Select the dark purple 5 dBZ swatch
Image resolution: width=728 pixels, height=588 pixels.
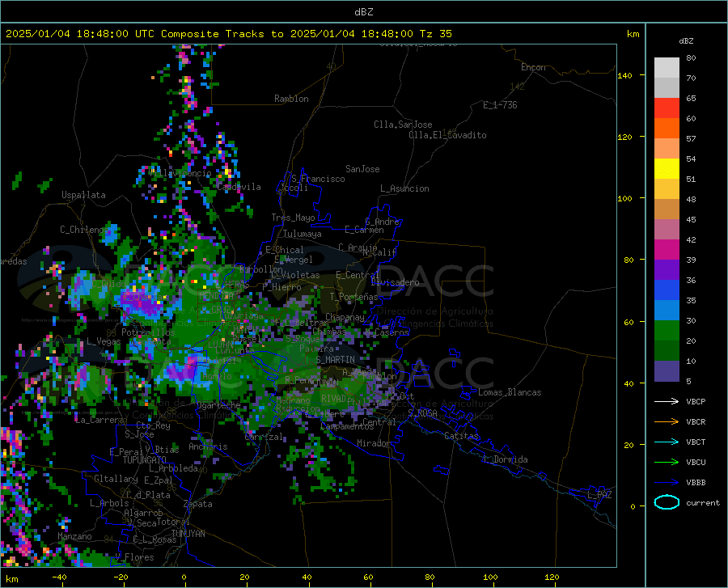pyautogui.click(x=667, y=370)
